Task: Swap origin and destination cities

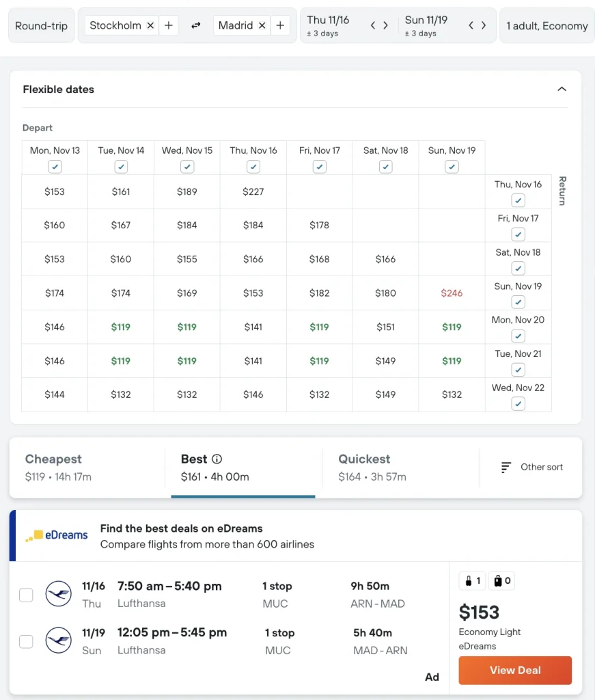Action: [196, 25]
